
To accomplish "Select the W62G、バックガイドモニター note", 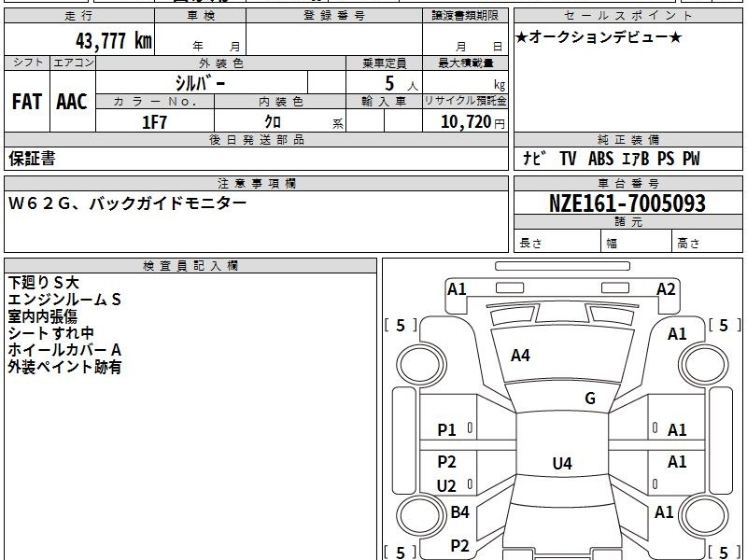I will (127, 203).
